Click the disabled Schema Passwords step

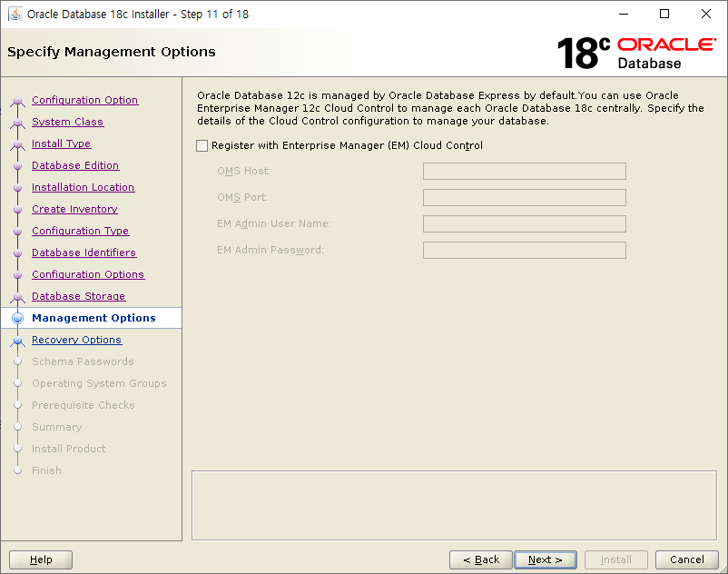(x=83, y=361)
